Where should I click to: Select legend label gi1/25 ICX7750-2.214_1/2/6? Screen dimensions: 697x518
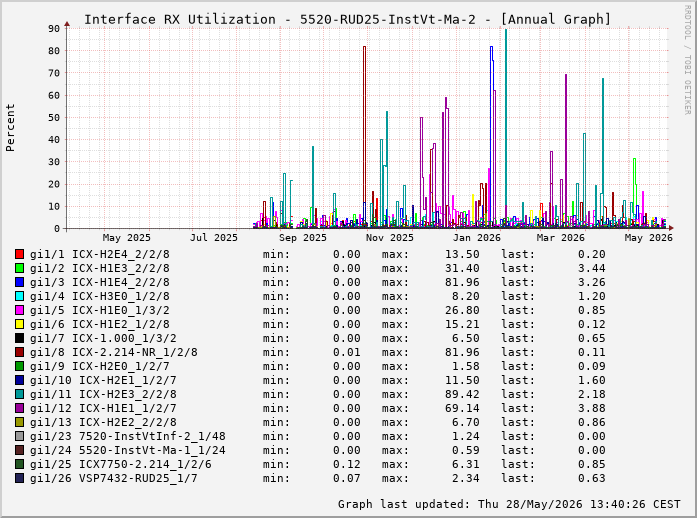pos(120,465)
